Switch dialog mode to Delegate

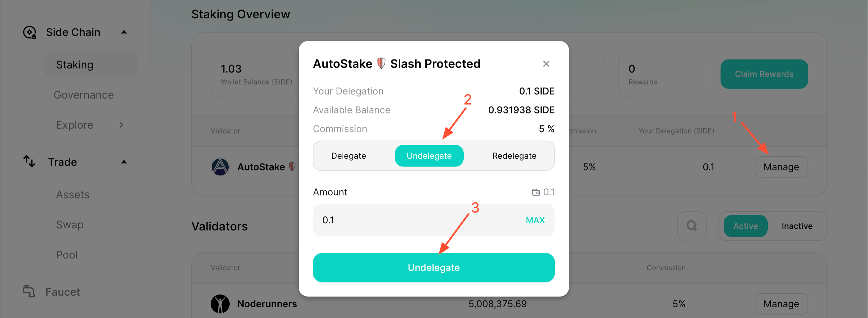(348, 156)
